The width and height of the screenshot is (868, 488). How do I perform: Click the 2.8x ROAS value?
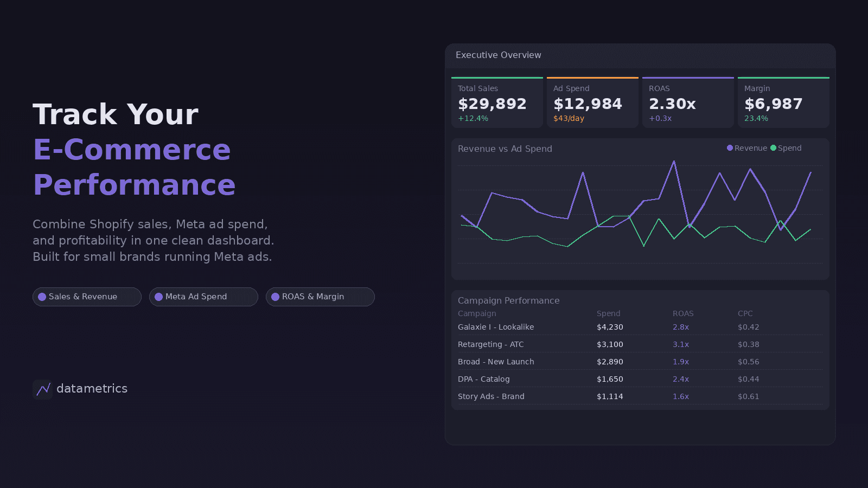click(x=681, y=327)
